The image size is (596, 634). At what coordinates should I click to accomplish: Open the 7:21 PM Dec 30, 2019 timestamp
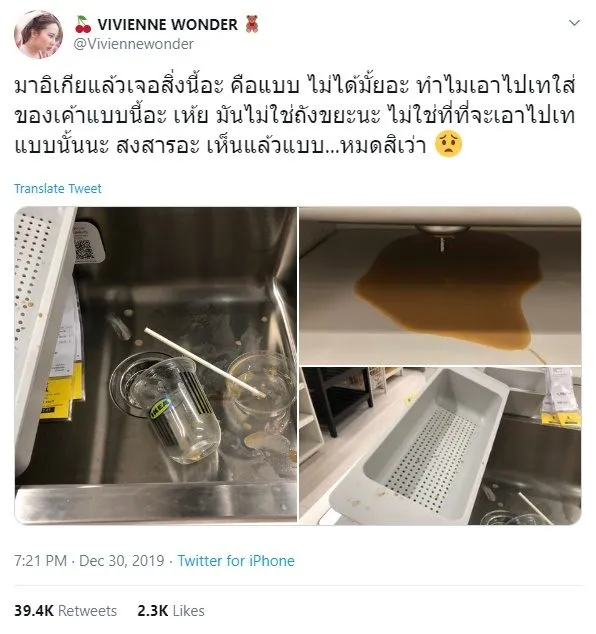(x=89, y=561)
